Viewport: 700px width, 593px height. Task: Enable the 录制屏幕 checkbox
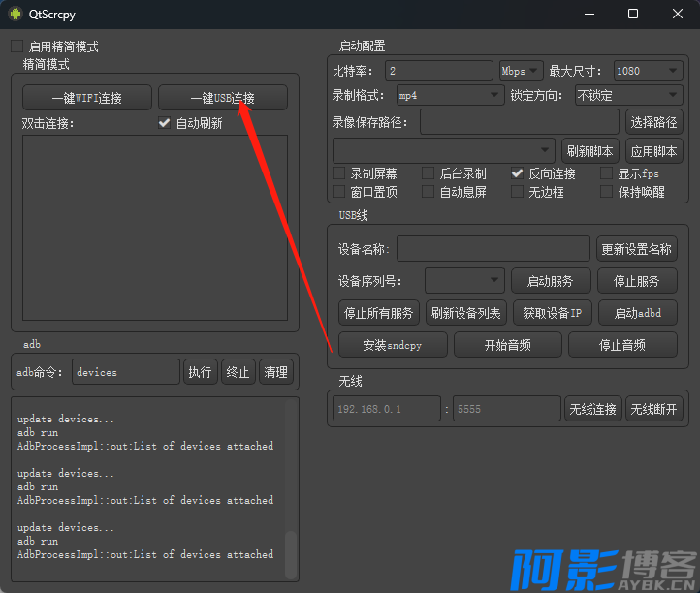[x=338, y=173]
